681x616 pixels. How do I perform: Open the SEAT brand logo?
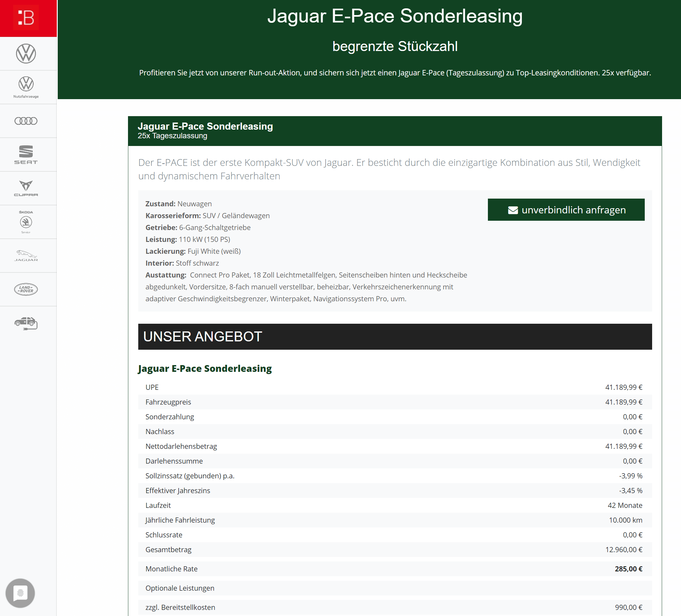click(26, 155)
